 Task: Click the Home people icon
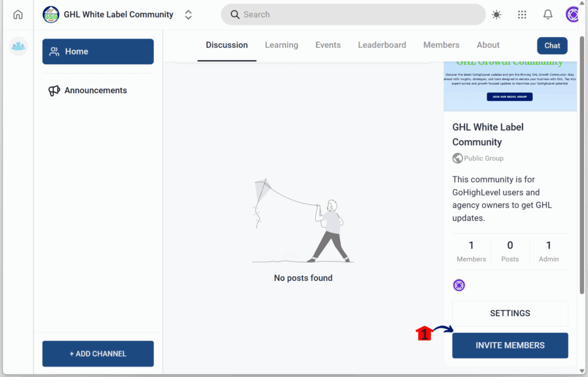[x=55, y=52]
